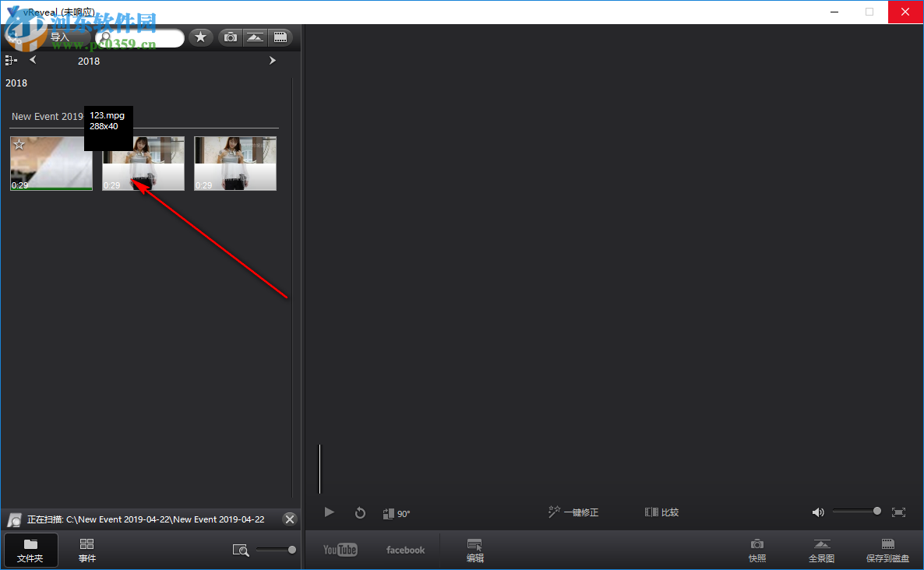The height and width of the screenshot is (570, 924).
Task: Click the panorama filter icon in top toolbar
Action: click(x=256, y=37)
